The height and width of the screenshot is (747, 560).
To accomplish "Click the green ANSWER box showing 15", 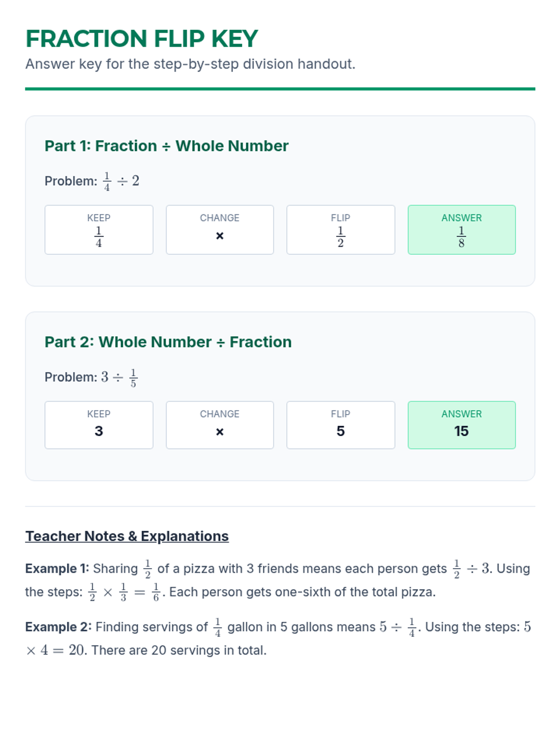I will point(461,425).
